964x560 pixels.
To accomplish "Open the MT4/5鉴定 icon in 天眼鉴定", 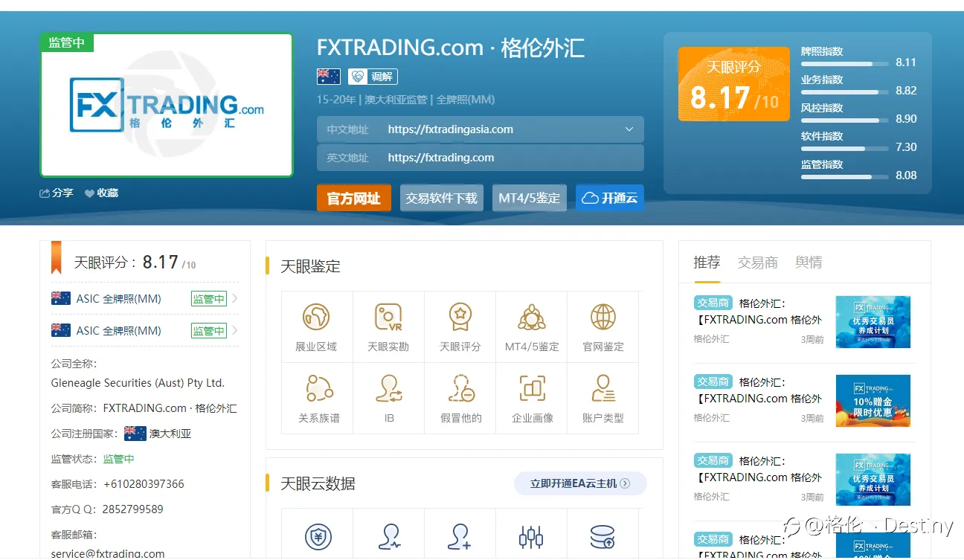I will click(x=532, y=317).
